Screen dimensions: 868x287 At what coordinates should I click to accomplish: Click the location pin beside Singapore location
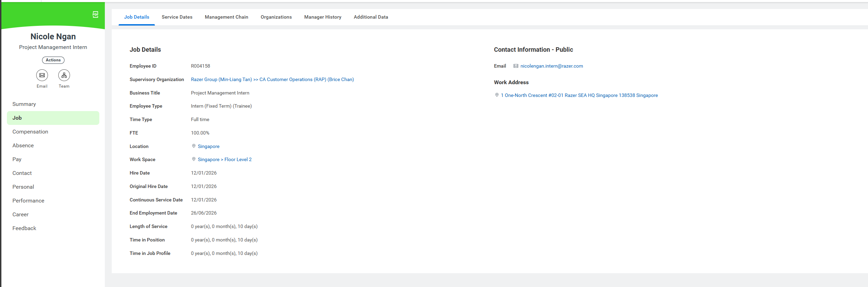click(194, 146)
